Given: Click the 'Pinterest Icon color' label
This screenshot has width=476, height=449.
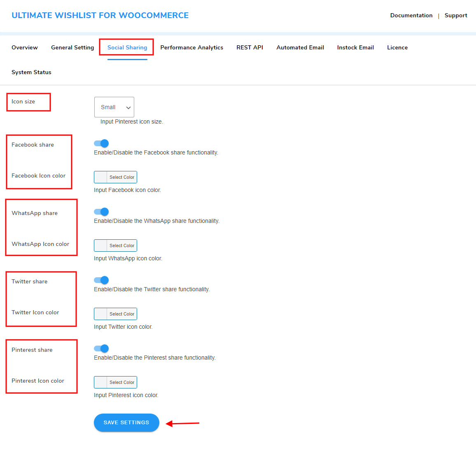Looking at the screenshot, I should 37,381.
